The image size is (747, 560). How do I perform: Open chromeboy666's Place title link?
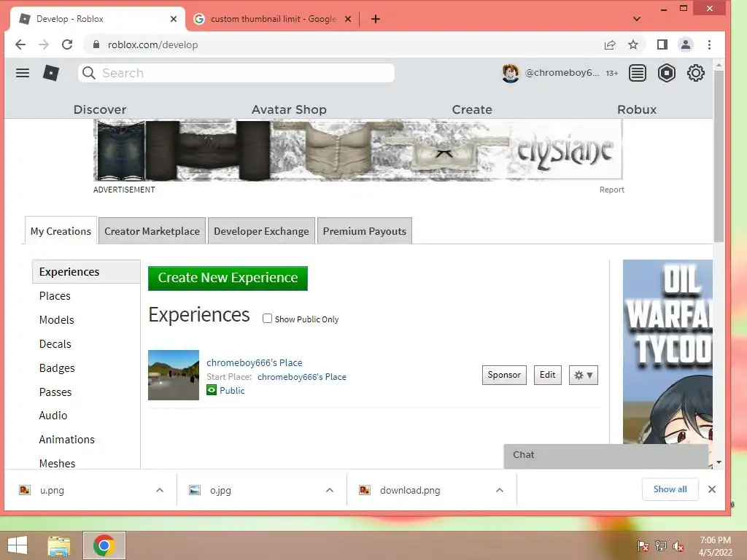click(x=255, y=362)
